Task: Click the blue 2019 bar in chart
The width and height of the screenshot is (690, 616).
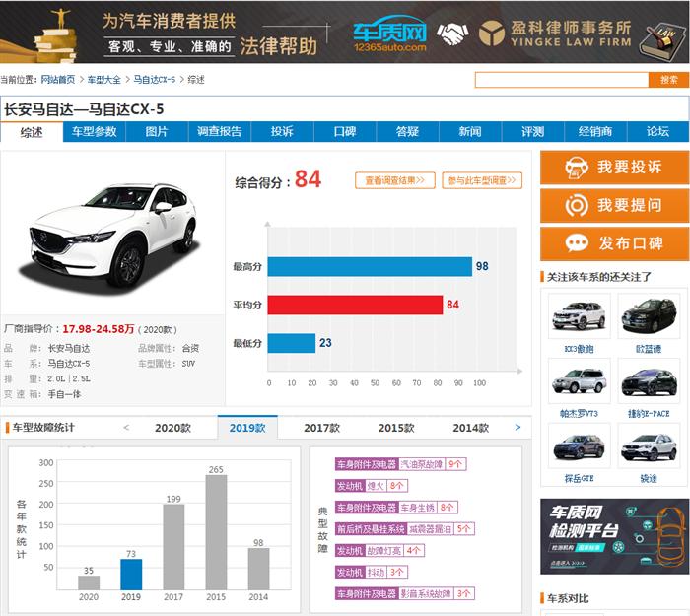Action: [x=131, y=575]
